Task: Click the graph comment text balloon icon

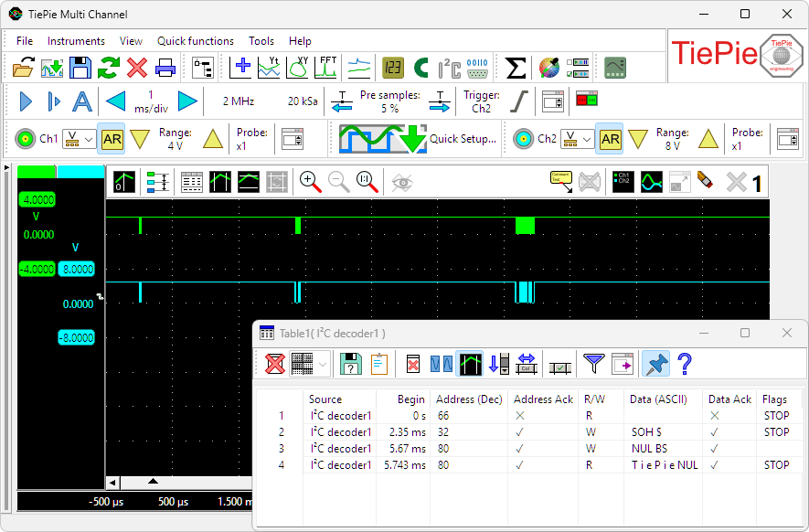Action: (x=561, y=182)
